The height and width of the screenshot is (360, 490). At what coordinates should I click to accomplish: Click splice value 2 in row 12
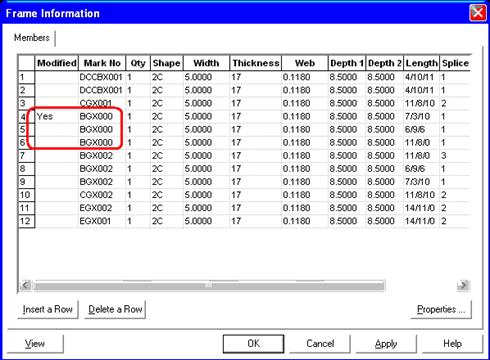455,221
